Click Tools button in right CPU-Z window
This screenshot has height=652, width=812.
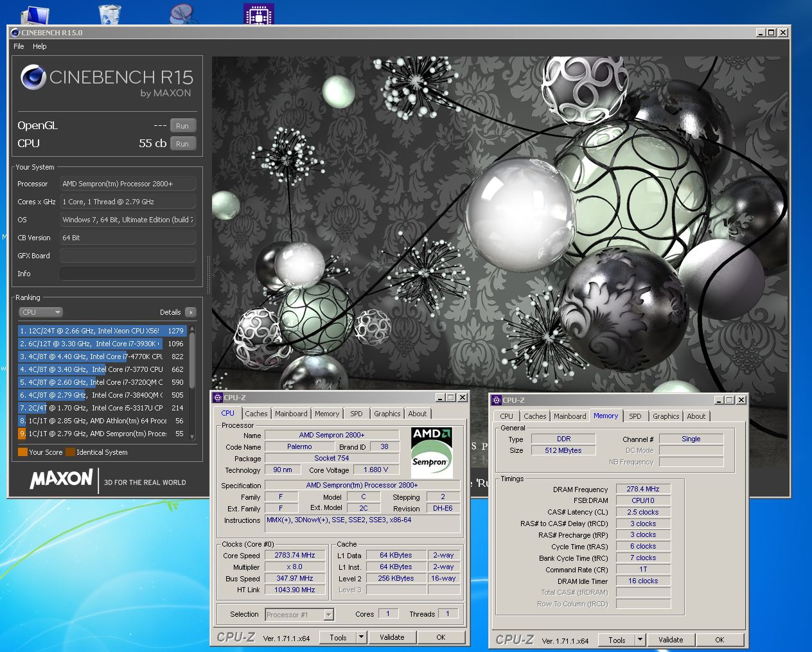point(617,640)
